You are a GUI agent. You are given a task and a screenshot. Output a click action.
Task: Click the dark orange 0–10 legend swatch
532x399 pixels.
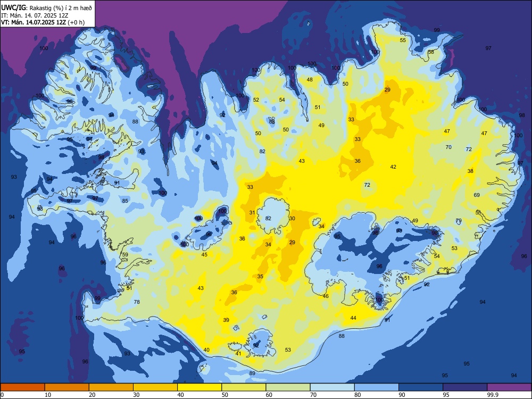click(22, 387)
